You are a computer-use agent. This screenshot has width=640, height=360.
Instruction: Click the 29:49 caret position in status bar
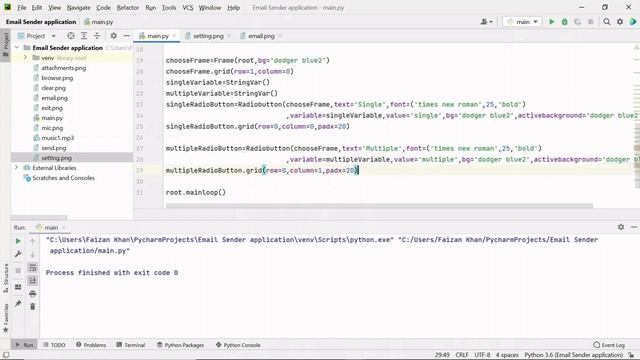(442, 355)
